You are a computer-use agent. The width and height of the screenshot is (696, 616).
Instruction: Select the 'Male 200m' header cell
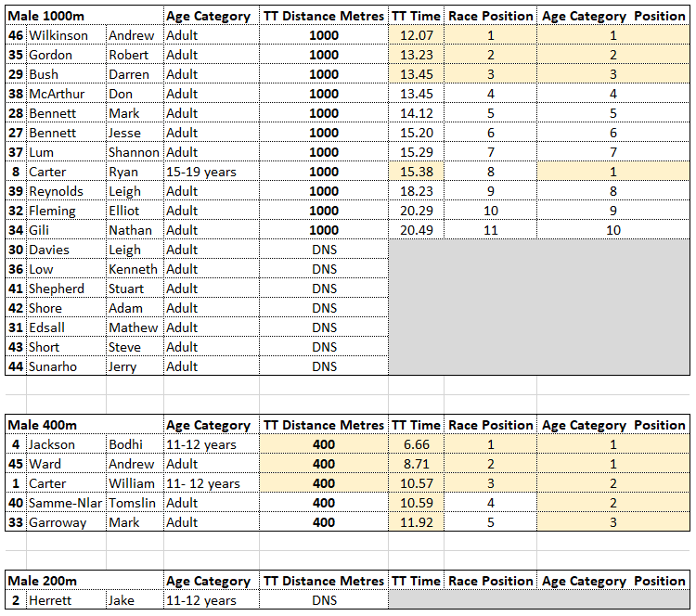(x=41, y=581)
